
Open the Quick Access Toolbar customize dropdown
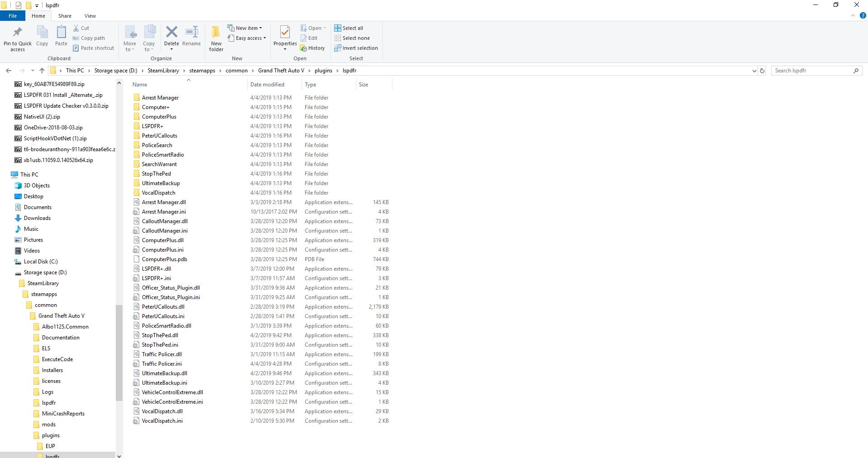[37, 5]
